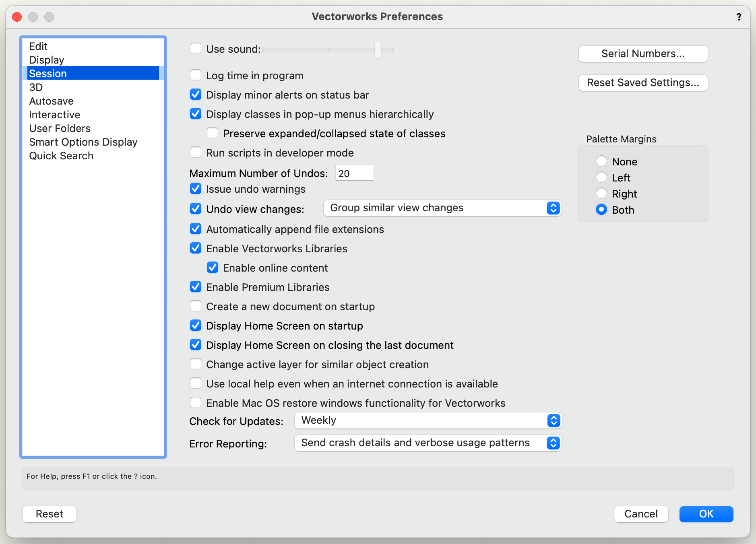756x544 pixels.
Task: Close the Vectorworks Preferences window
Action: (17, 17)
